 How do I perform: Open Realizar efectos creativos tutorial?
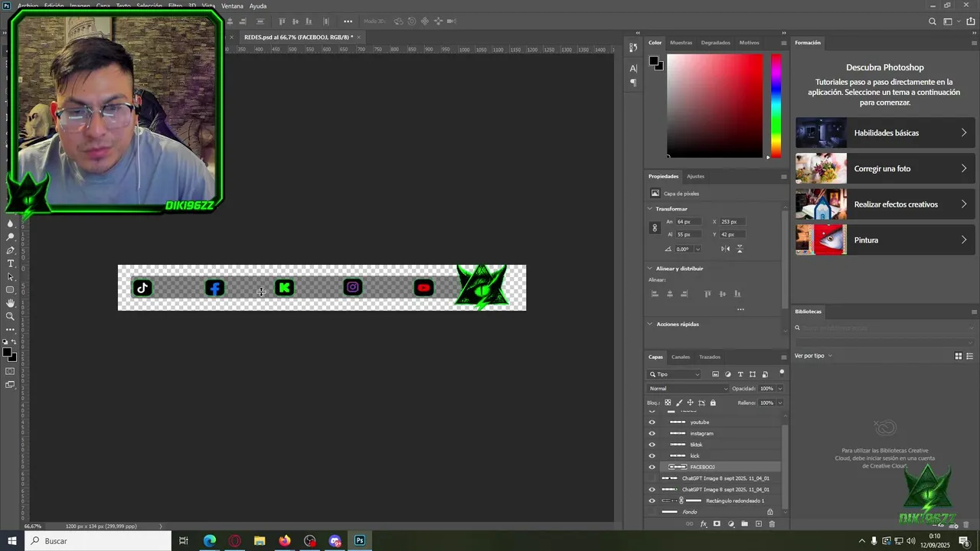(885, 204)
